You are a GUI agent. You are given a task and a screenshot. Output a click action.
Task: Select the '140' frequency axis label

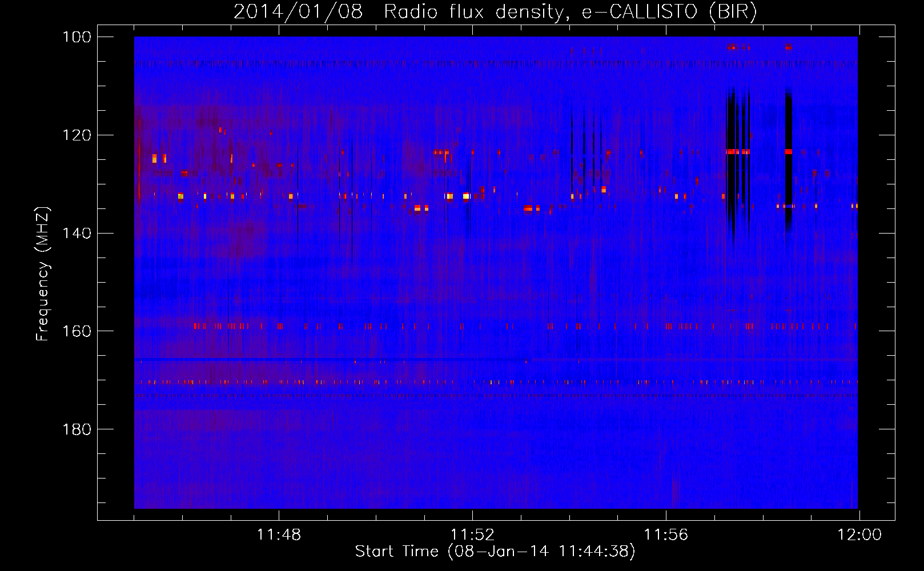tap(77, 234)
